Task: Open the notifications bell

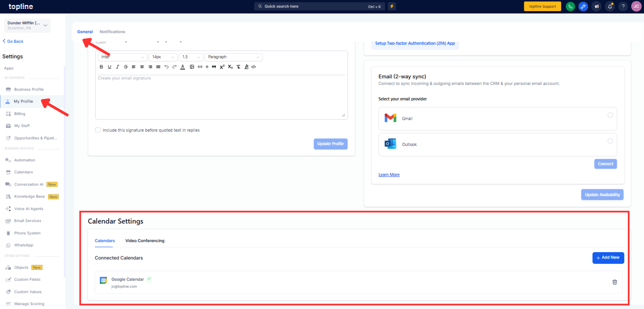Action: point(610,6)
